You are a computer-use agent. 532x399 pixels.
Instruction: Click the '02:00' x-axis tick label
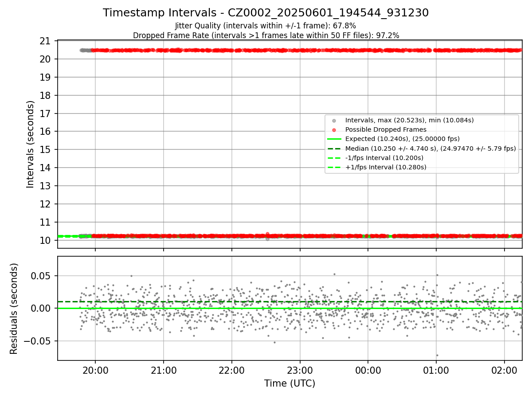(505, 370)
